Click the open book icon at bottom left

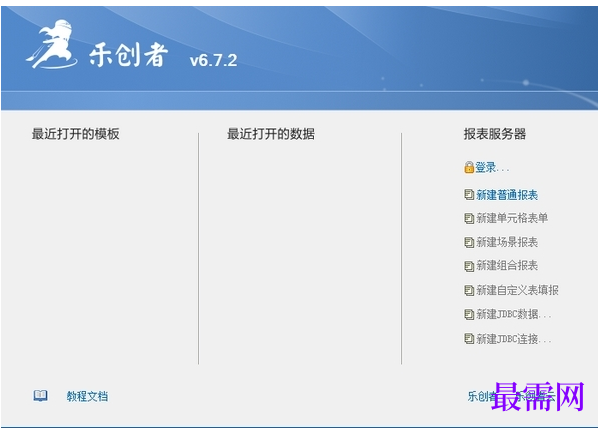click(x=40, y=396)
